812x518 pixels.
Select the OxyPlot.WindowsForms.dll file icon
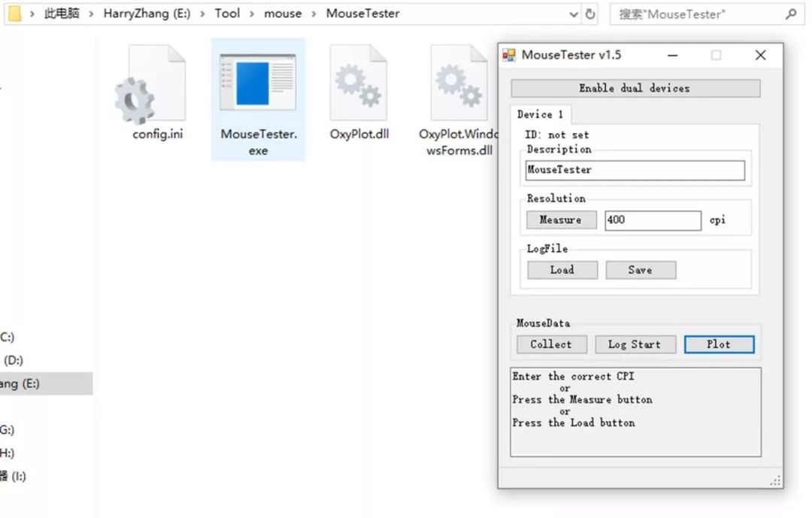[459, 83]
